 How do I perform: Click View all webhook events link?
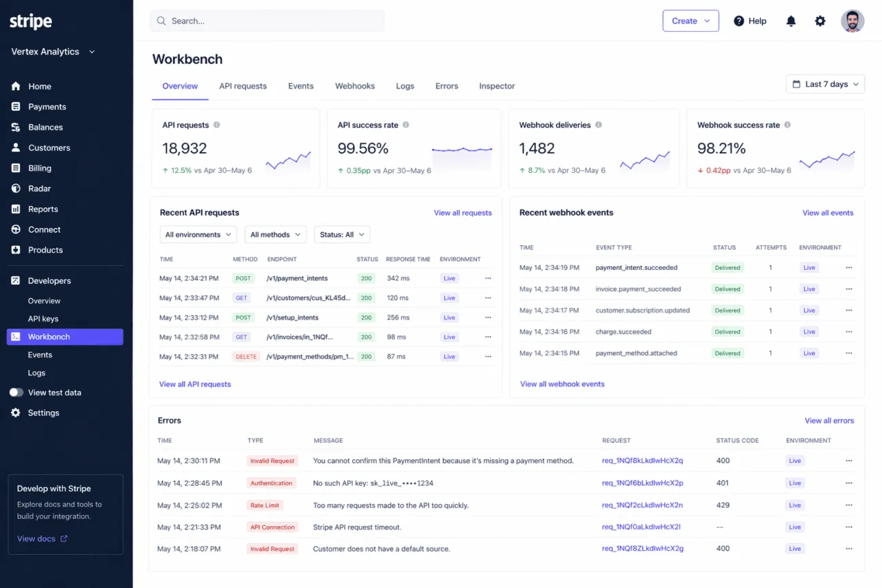[562, 384]
